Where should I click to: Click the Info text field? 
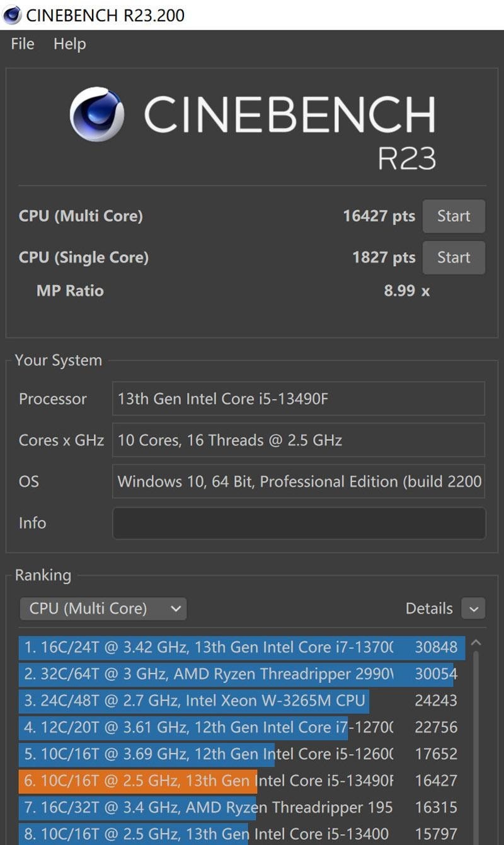299,523
